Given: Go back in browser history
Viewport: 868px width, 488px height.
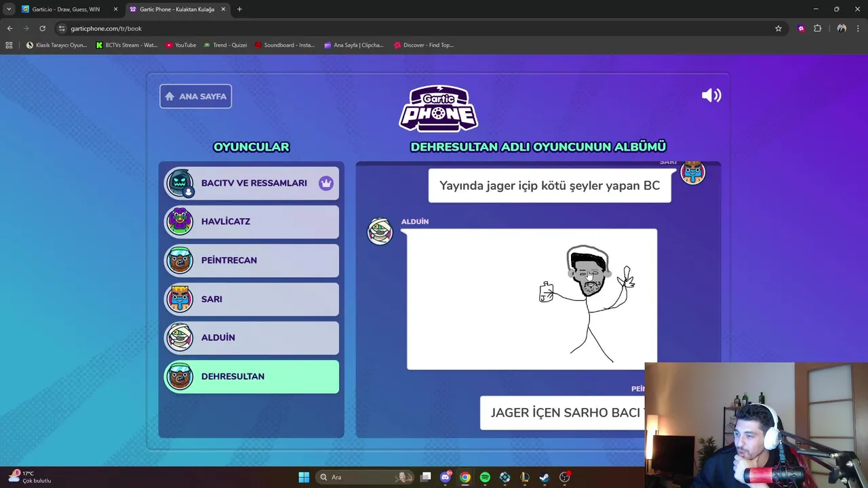Looking at the screenshot, I should [9, 28].
